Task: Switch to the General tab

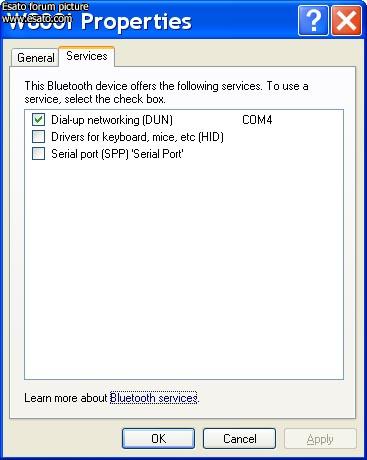Action: pos(35,58)
